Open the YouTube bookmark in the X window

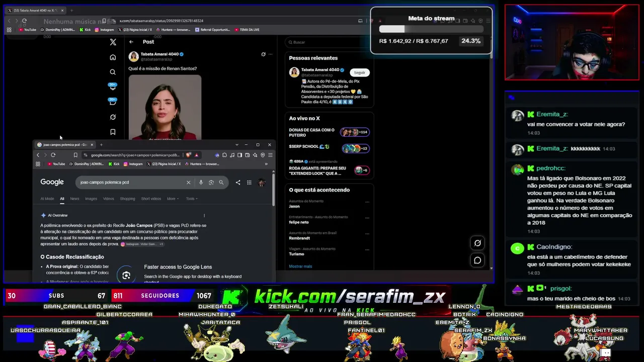click(x=28, y=30)
